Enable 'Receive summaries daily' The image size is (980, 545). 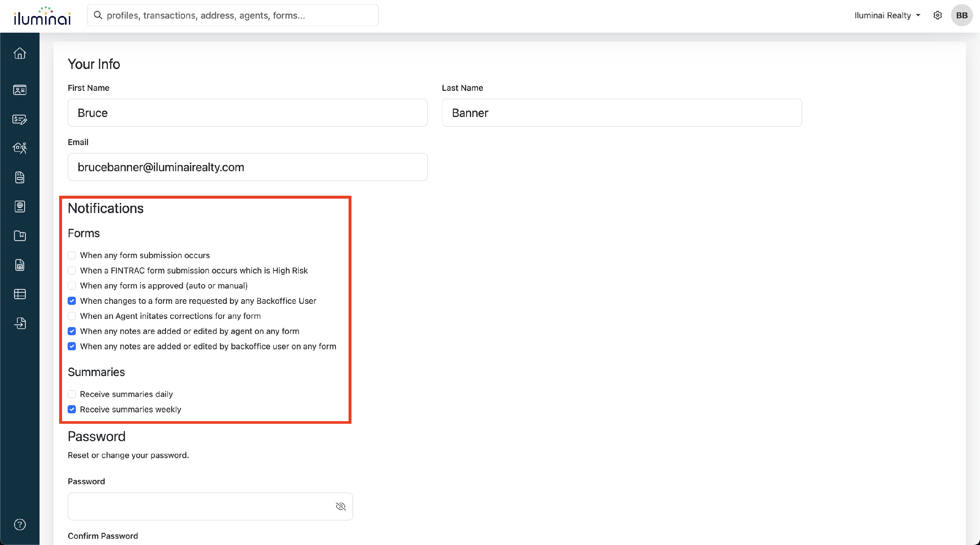[72, 394]
